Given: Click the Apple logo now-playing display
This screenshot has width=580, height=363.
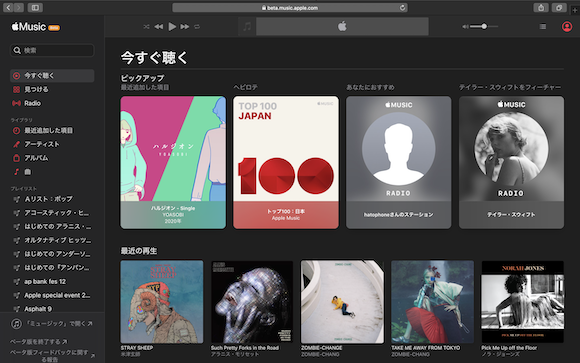Looking at the screenshot, I should 342,27.
